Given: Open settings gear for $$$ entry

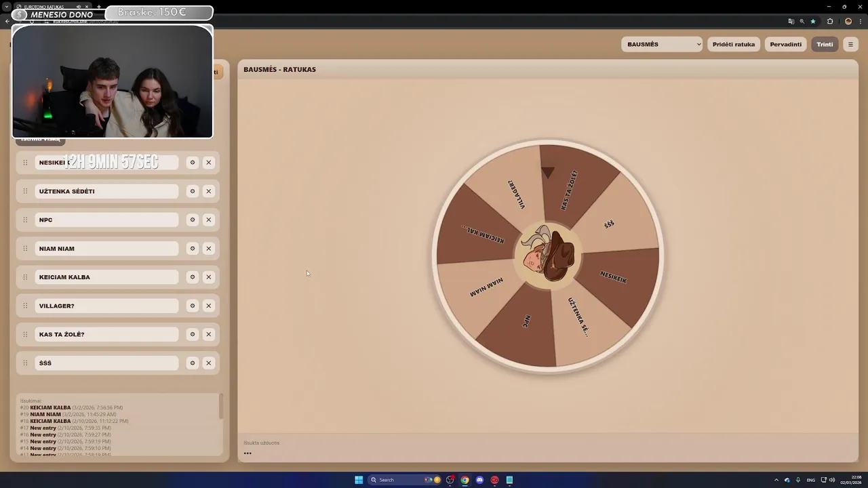Looking at the screenshot, I should pos(193,363).
